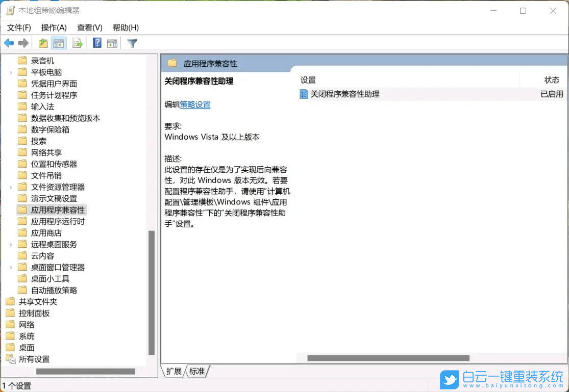The width and height of the screenshot is (569, 392).
Task: Open the 文件(F) menu
Action: pyautogui.click(x=18, y=28)
